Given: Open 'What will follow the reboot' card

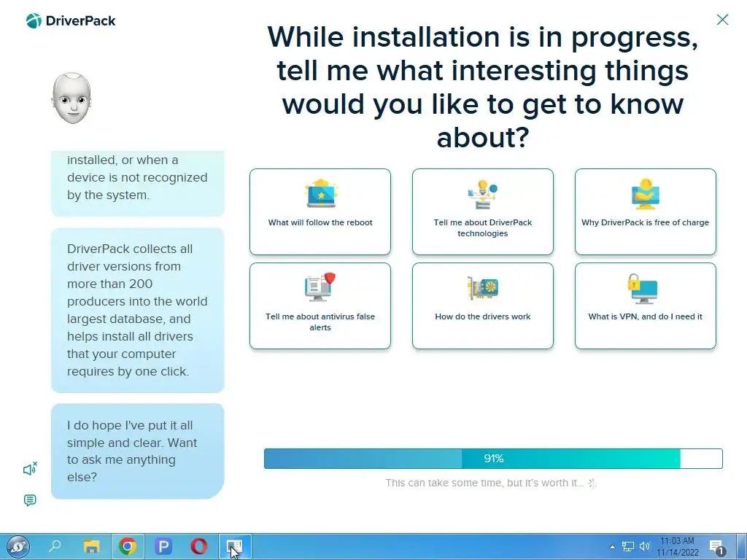Looking at the screenshot, I should pyautogui.click(x=320, y=211).
